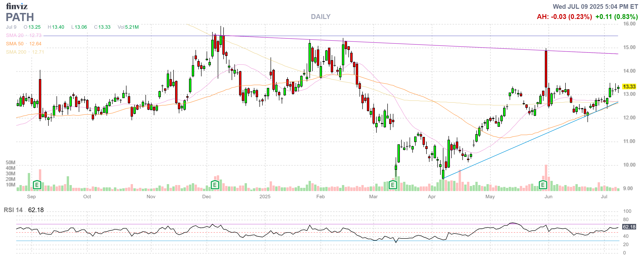644x260 pixels.
Task: Click the December earnings E marker
Action: click(x=215, y=185)
